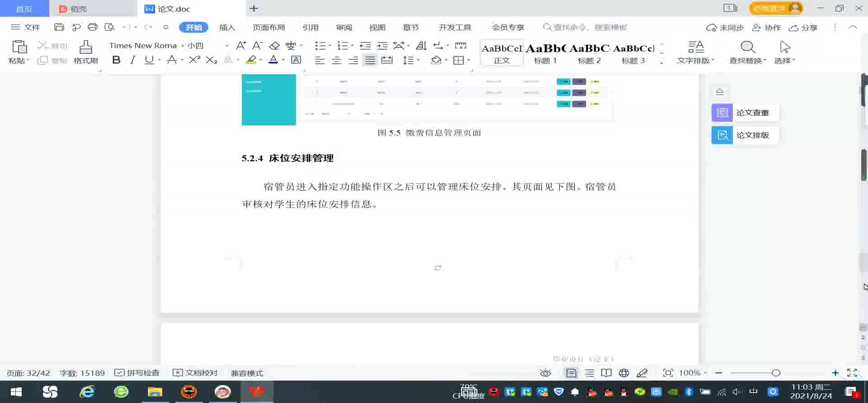Apply the 标题 1 style
Screen dimensions: 868x403
[x=545, y=53]
